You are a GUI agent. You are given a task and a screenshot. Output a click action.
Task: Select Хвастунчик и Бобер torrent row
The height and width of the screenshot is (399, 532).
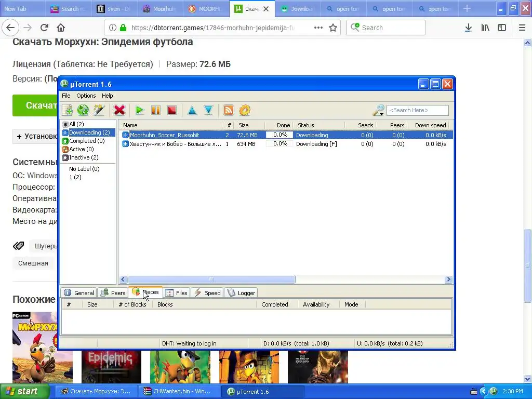[x=286, y=144]
